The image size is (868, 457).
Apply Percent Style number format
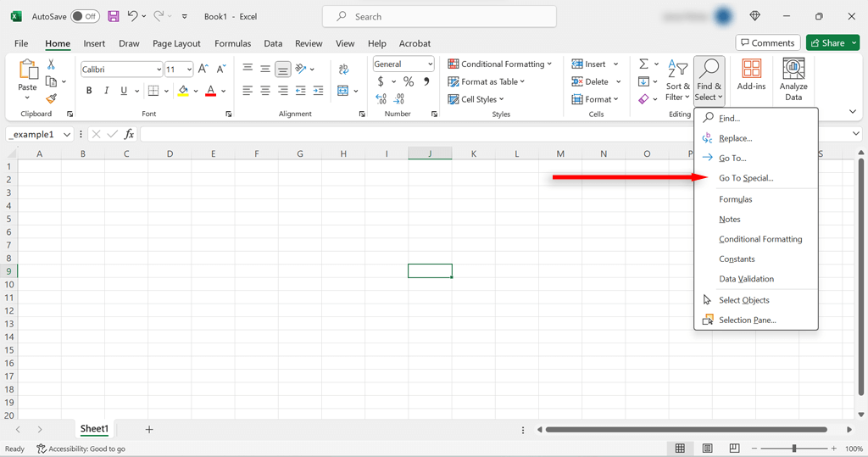tap(409, 81)
